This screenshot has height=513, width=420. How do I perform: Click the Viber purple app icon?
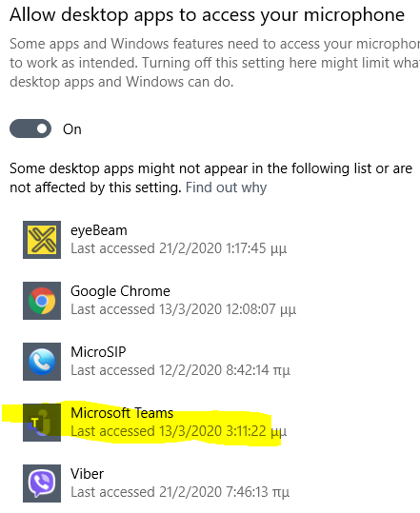click(42, 483)
